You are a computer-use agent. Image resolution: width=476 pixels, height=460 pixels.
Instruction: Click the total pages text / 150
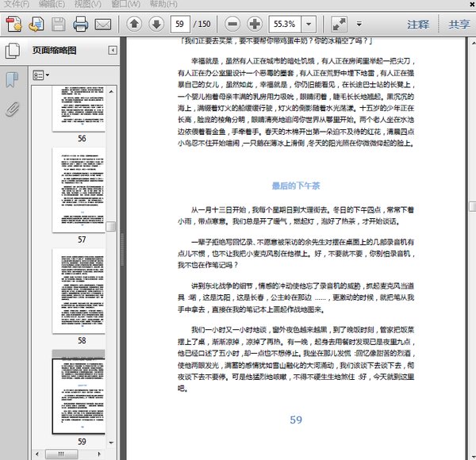202,24
